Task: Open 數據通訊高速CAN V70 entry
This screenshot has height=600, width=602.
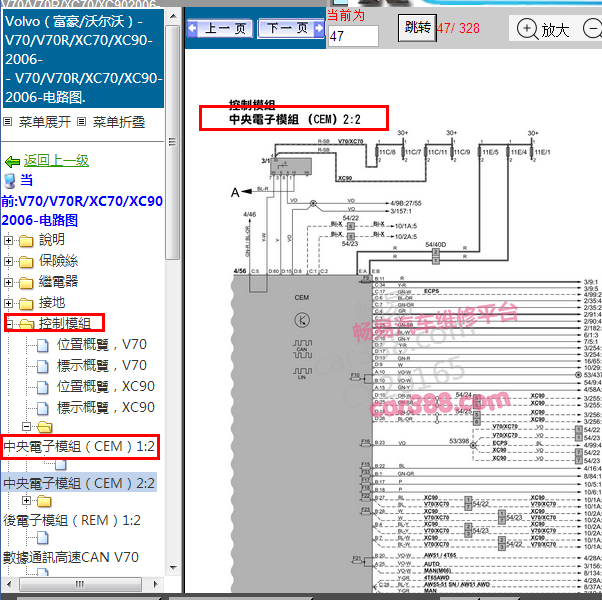Action: (71, 557)
